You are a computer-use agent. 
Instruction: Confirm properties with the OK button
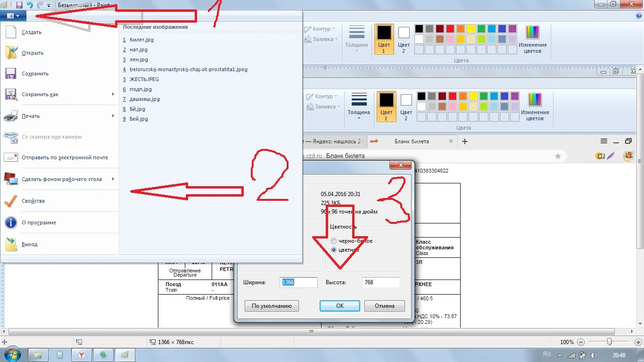click(x=339, y=305)
